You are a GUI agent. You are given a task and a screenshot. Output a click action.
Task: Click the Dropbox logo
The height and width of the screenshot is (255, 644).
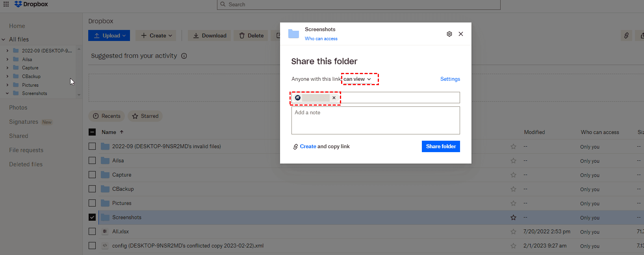tap(31, 4)
